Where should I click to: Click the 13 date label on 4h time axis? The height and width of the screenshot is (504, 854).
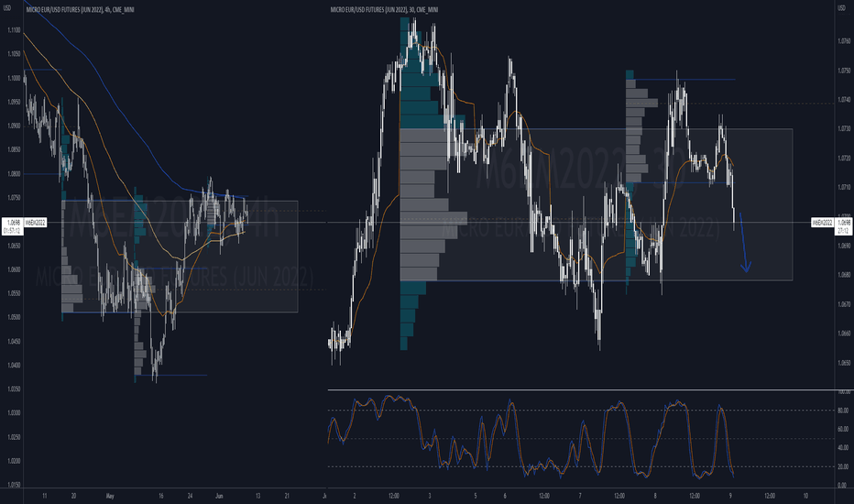tap(257, 496)
